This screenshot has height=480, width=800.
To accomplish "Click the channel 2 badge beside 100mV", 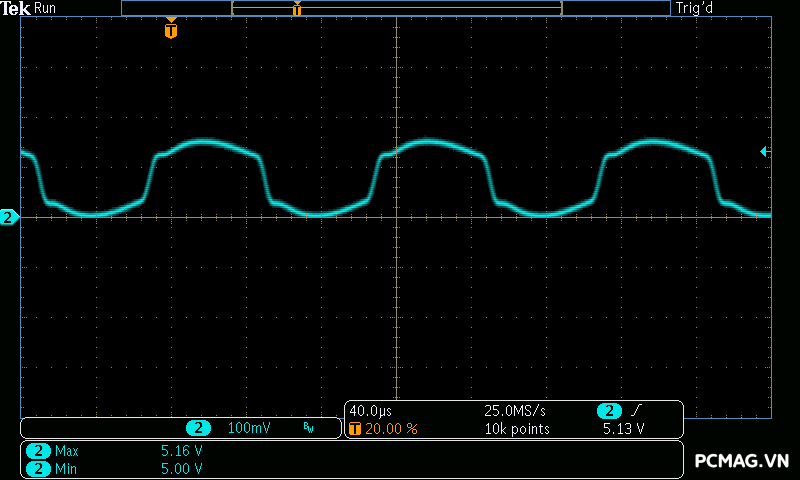I will pyautogui.click(x=198, y=428).
